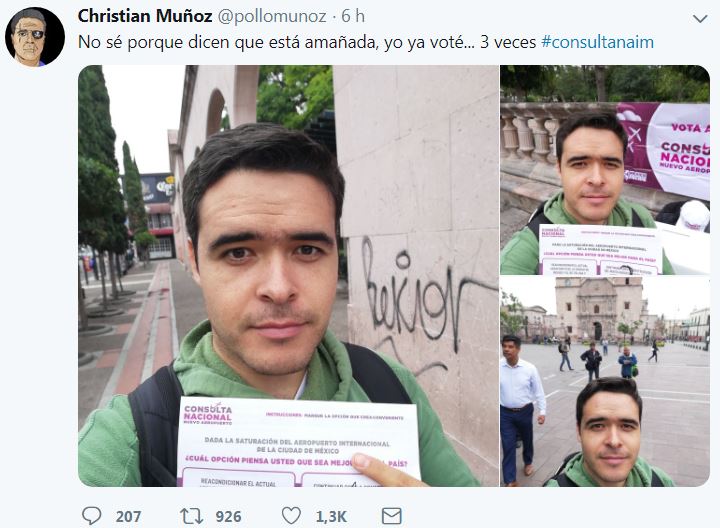720x528 pixels.
Task: Follow the #consultanaim hashtag
Action: pyautogui.click(x=597, y=42)
